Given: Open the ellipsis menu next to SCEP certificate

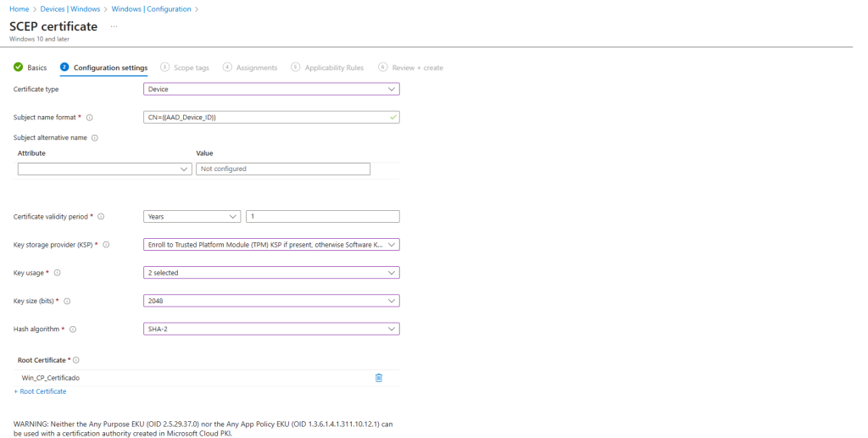Looking at the screenshot, I should tap(114, 26).
